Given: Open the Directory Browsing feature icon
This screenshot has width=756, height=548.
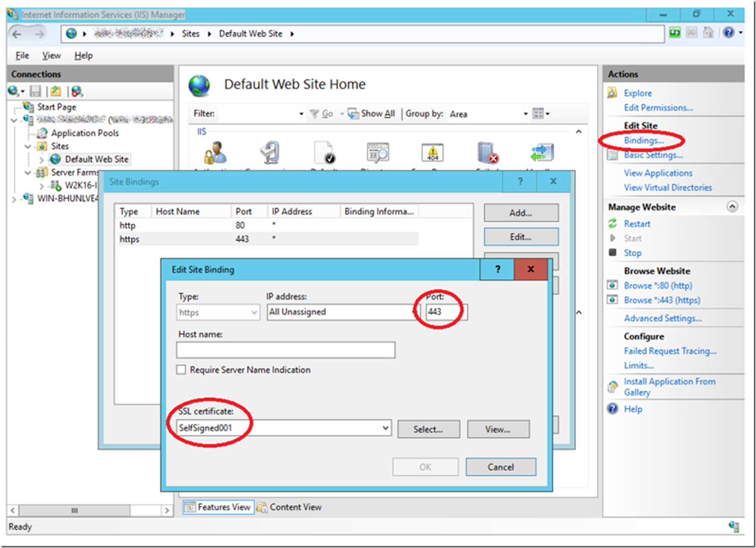Looking at the screenshot, I should point(378,153).
